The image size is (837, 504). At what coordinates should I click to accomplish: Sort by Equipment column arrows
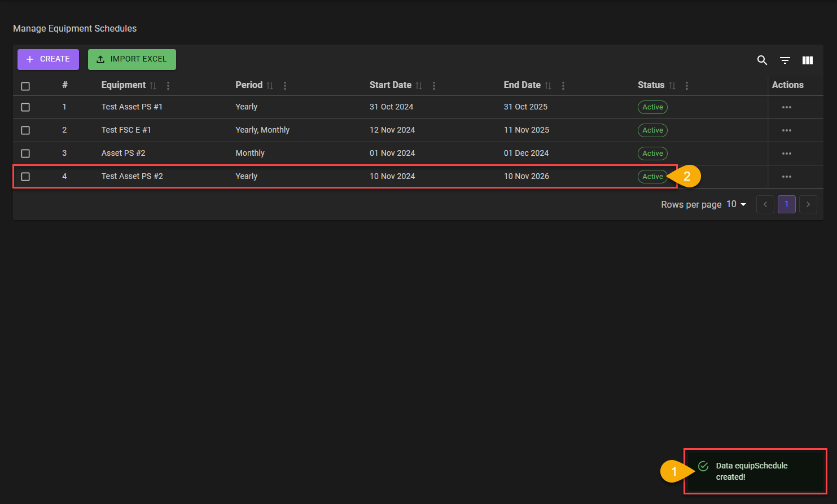point(153,86)
